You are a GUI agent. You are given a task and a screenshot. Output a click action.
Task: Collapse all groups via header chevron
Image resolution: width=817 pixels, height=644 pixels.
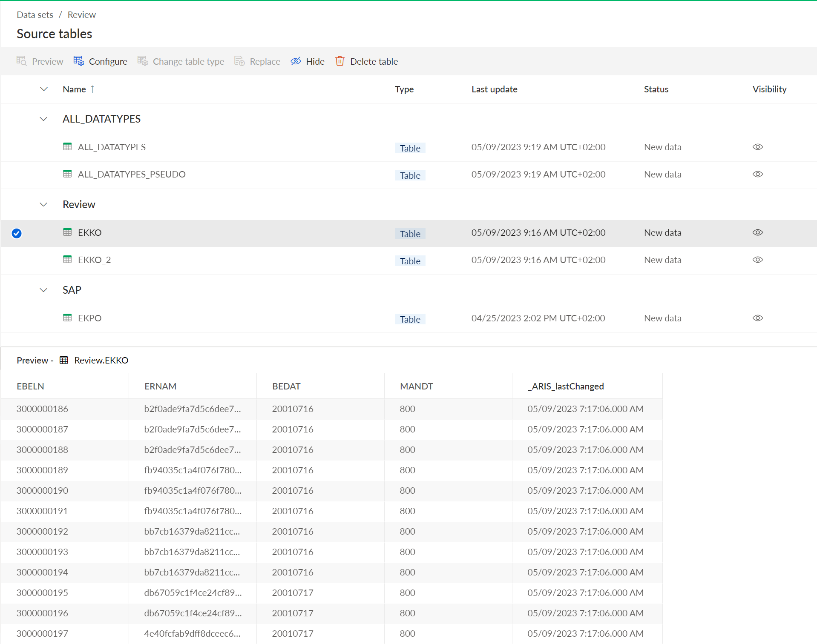tap(43, 89)
